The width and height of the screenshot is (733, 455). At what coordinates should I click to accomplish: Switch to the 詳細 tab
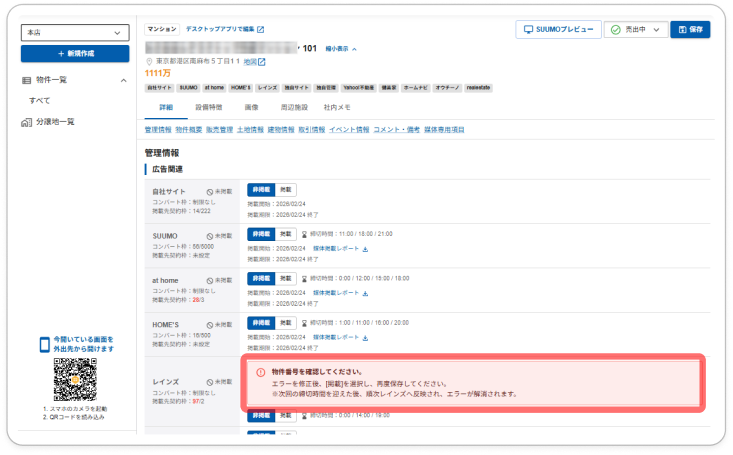pyautogui.click(x=166, y=108)
